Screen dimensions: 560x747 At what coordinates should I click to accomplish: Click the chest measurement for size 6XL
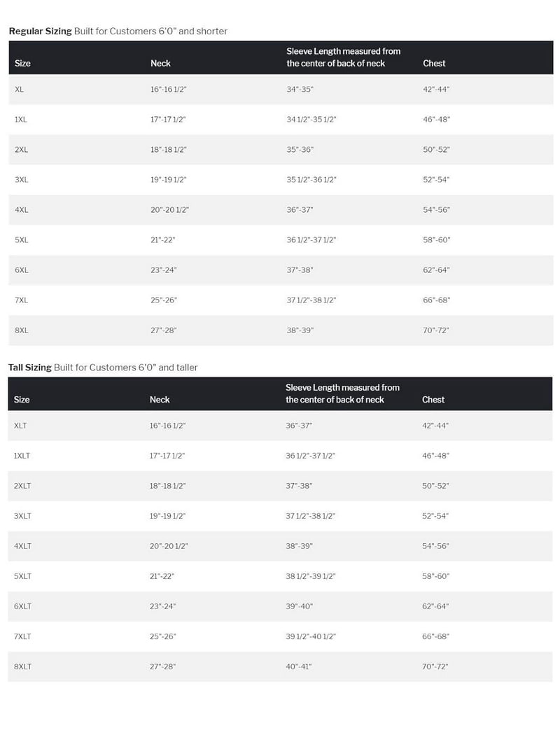pos(436,270)
